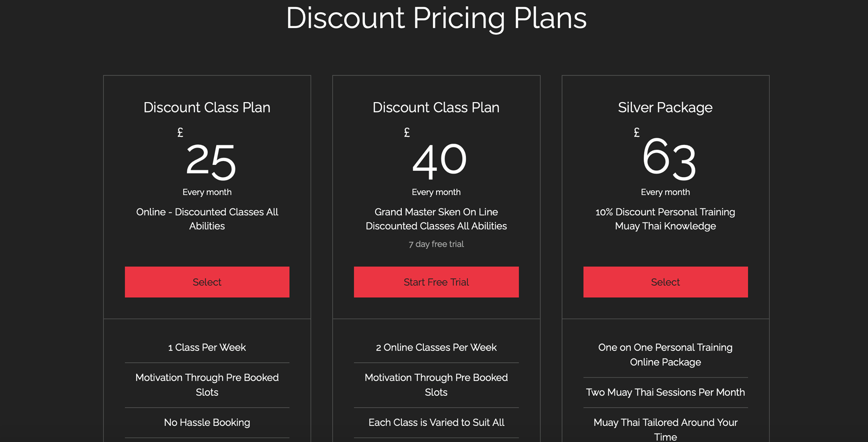
Task: Click One on One Personal Training feature
Action: click(x=665, y=355)
